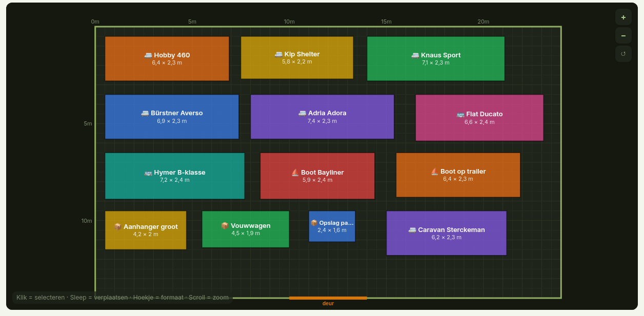Click the "6,6 × 2,4 m" size text

tap(479, 122)
